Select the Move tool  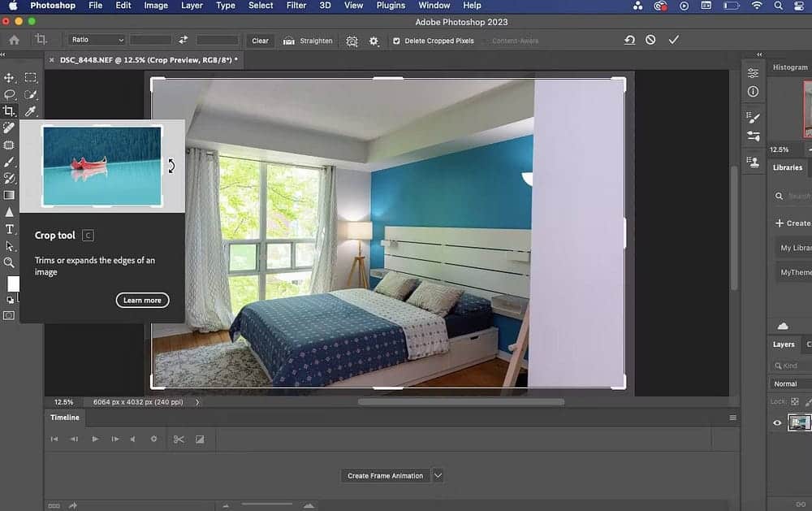tap(10, 78)
